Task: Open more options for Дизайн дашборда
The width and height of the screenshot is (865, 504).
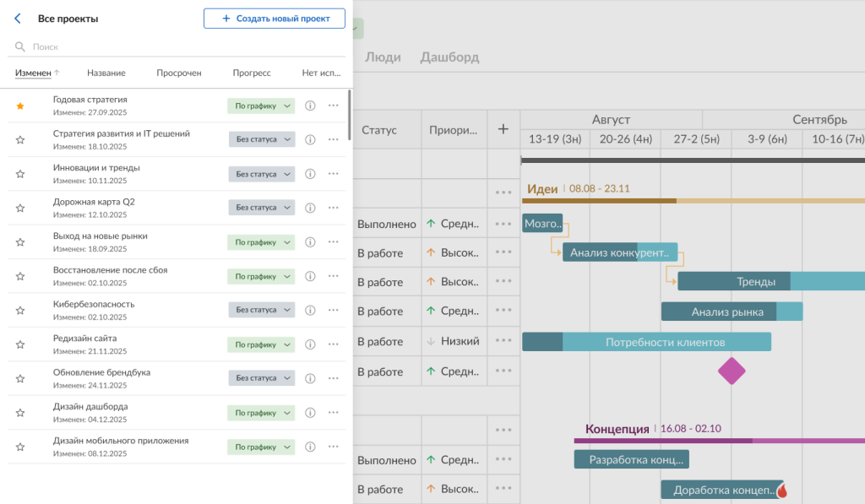Action: pos(333,413)
